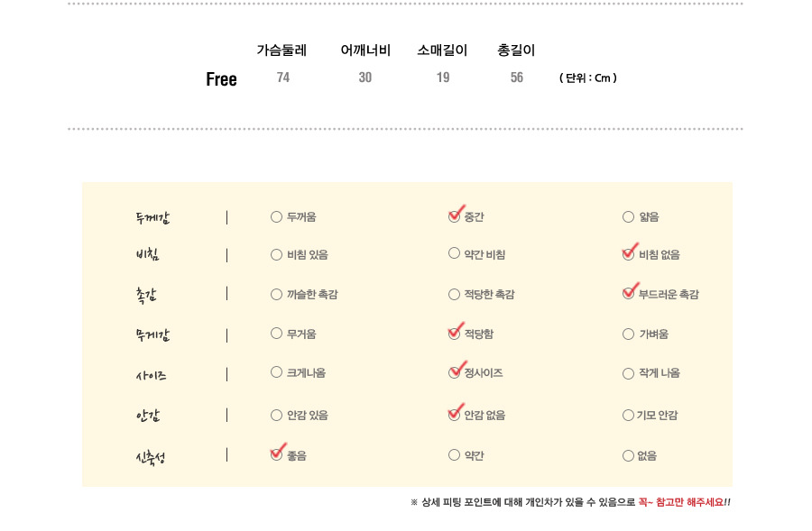Choose the 기모 안감 radio button
Viewport: 812px width, 531px height.
pyautogui.click(x=628, y=415)
